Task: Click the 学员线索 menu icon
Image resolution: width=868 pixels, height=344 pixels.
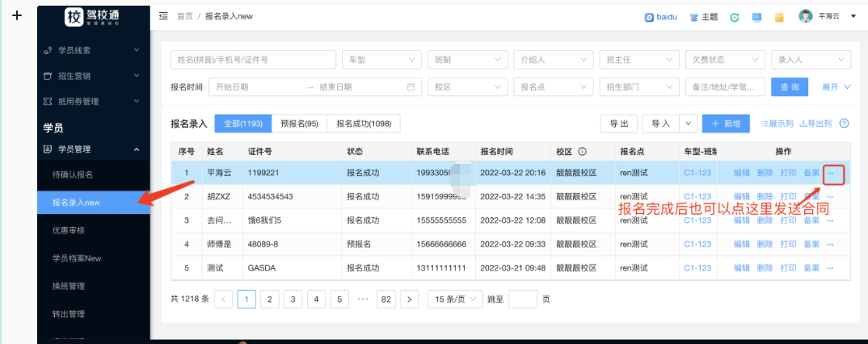Action: tap(48, 50)
